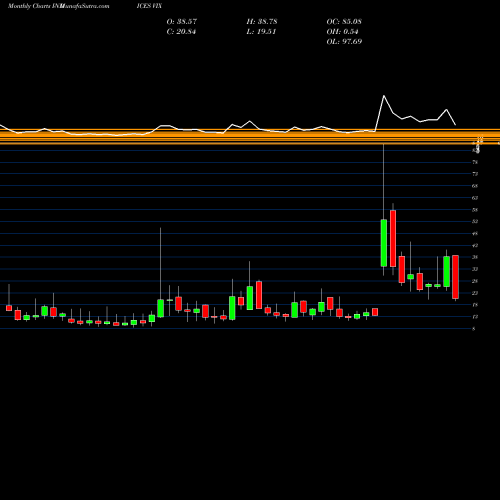Viewport: 500px width, 500px height.
Task: Click the 'C: 20.84' close value
Action: click(181, 32)
